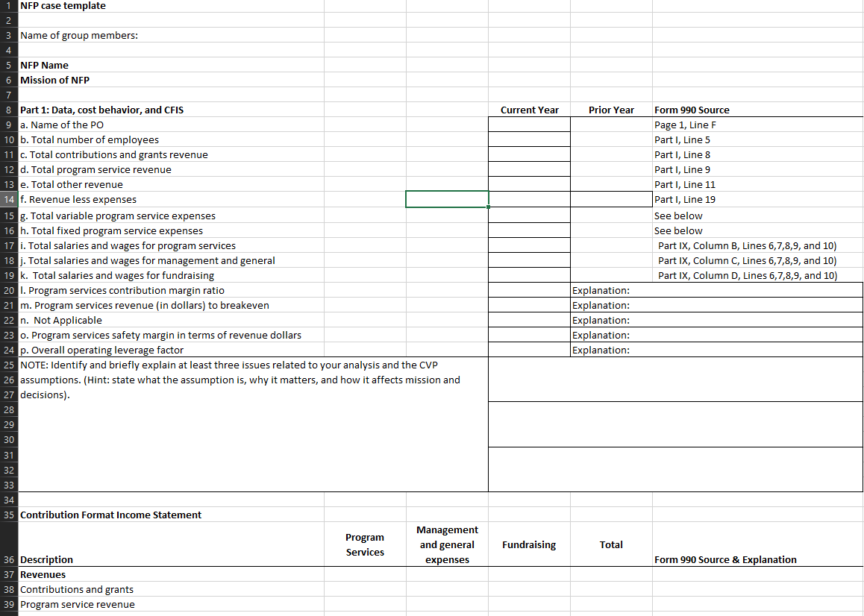Select the 'Fundraising' column header cell
This screenshot has width=864, height=616.
[x=529, y=544]
